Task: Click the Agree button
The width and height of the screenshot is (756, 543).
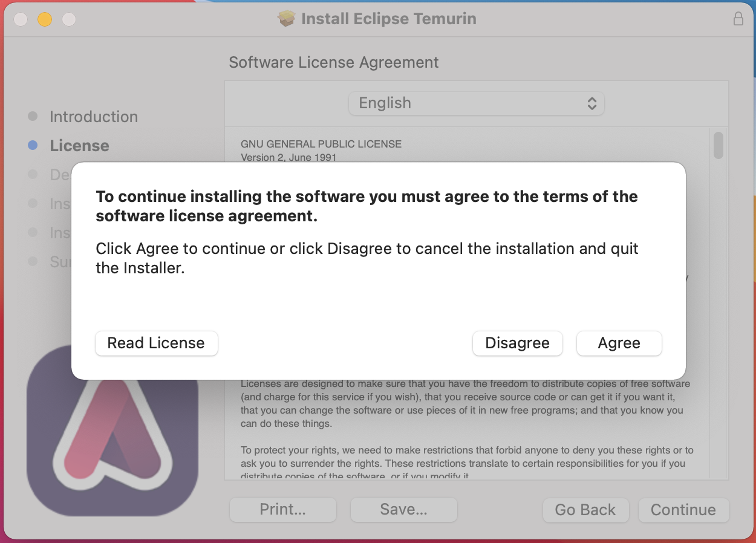Action: (x=619, y=343)
